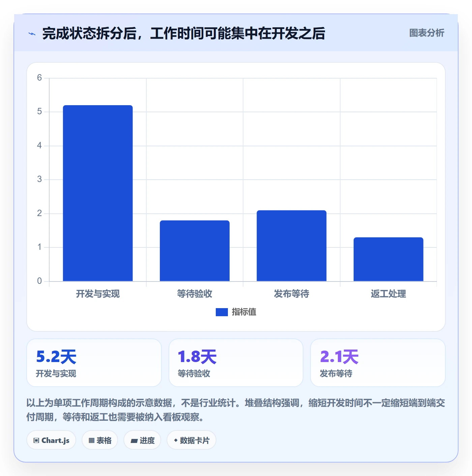
Task: Toggle the 指标值 legend color box
Action: (x=222, y=312)
